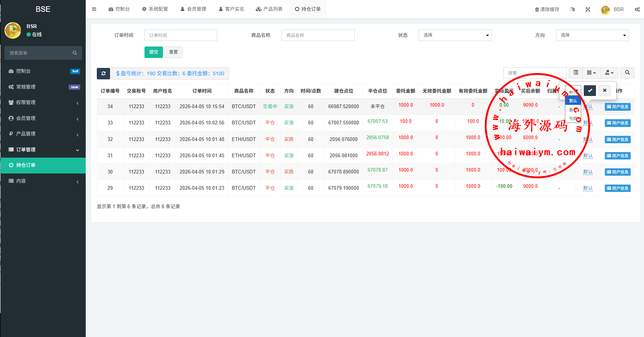Image resolution: width=644 pixels, height=337 pixels.
Task: Enter fullscreen with the expand arrows icon
Action: click(x=588, y=9)
